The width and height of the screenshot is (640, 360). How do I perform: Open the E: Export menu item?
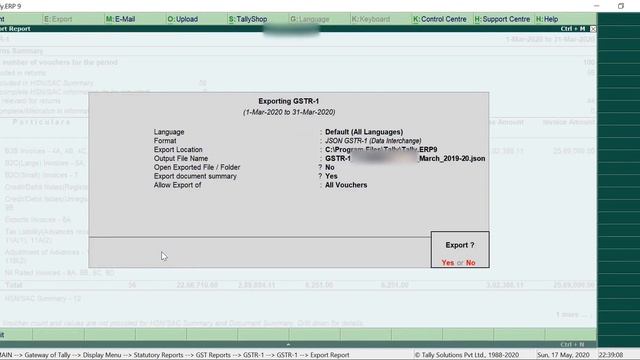(58, 19)
